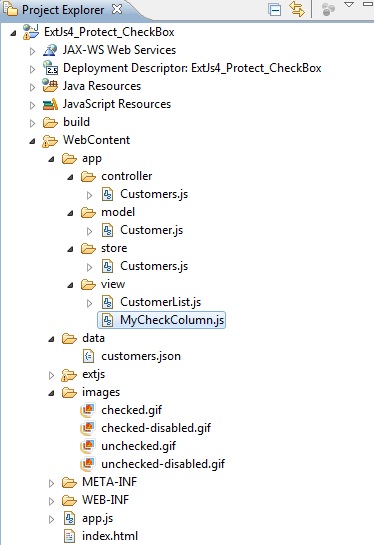Select Customers.js in controller folder
374x545 pixels.
point(154,194)
